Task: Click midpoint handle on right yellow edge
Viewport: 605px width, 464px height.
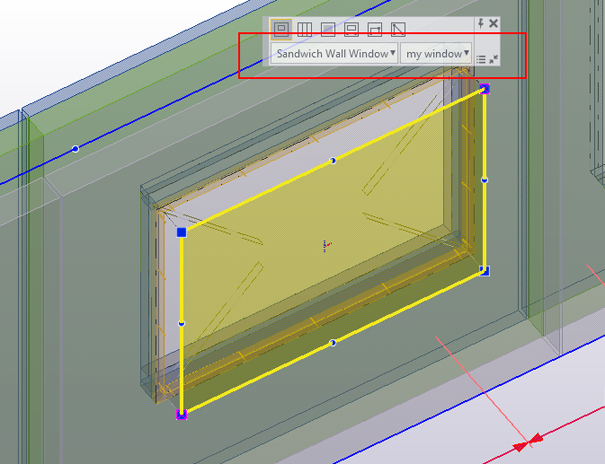Action: (485, 180)
